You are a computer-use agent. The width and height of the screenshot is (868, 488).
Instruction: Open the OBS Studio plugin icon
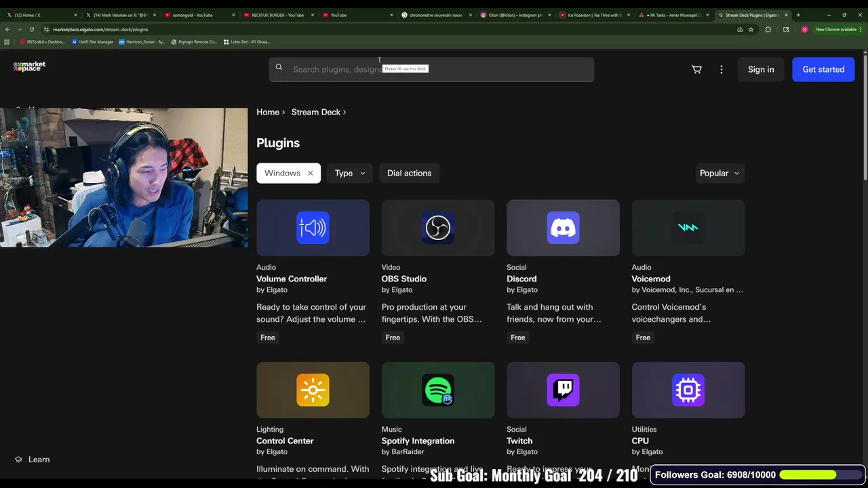coord(438,228)
